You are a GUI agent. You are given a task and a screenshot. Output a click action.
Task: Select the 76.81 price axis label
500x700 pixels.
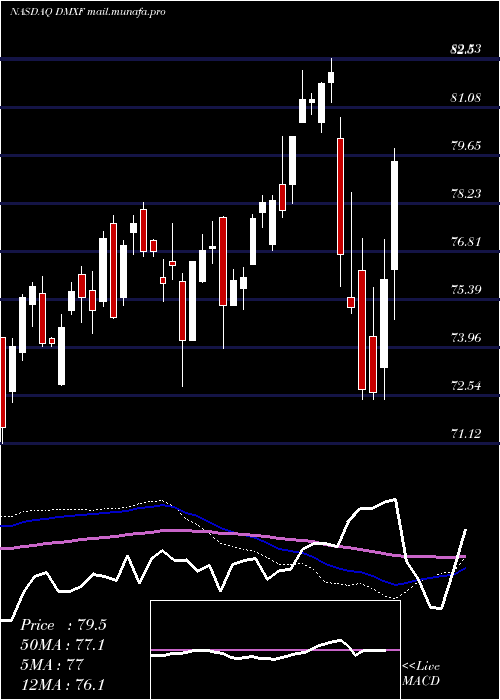tap(466, 242)
